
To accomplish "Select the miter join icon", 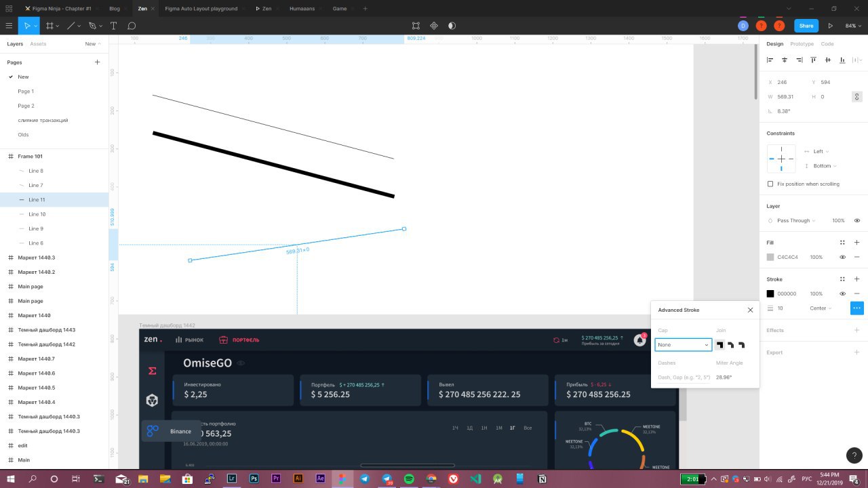I will (719, 345).
